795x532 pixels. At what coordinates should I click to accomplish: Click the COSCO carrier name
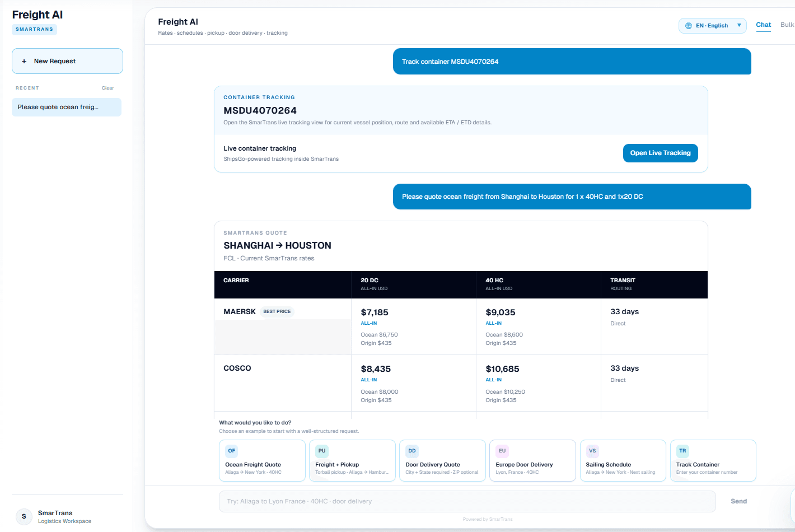(x=237, y=368)
